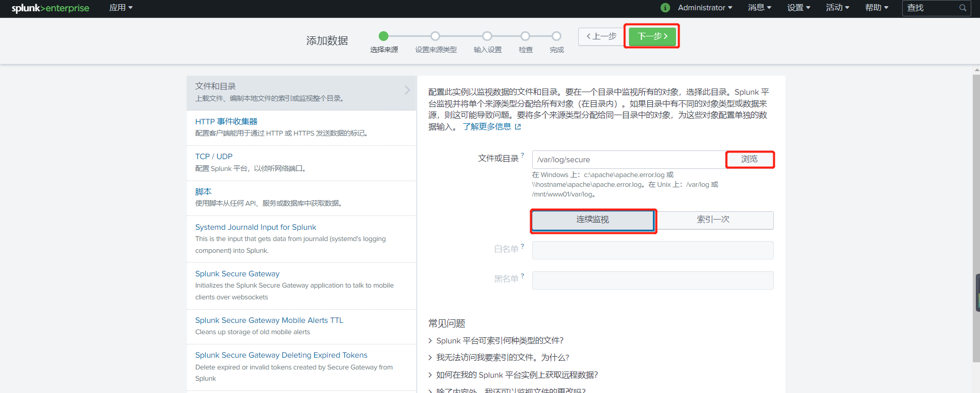Click external link icon beside 了解更多信息
This screenshot has height=393, width=980.
point(518,126)
